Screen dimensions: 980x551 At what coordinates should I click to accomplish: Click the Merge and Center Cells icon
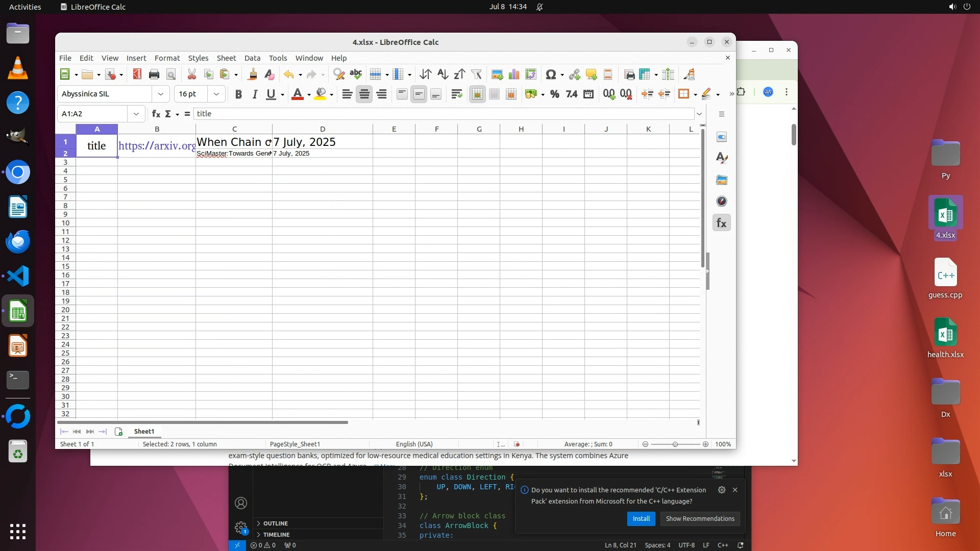477,94
